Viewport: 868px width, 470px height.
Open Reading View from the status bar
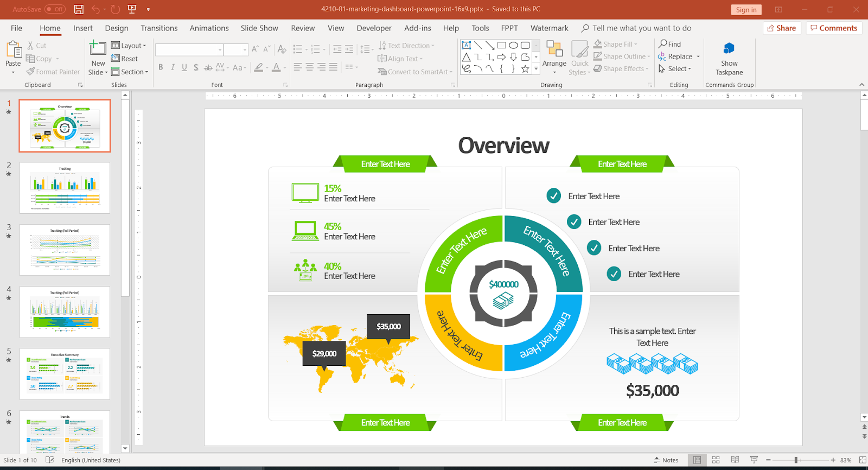tap(735, 460)
